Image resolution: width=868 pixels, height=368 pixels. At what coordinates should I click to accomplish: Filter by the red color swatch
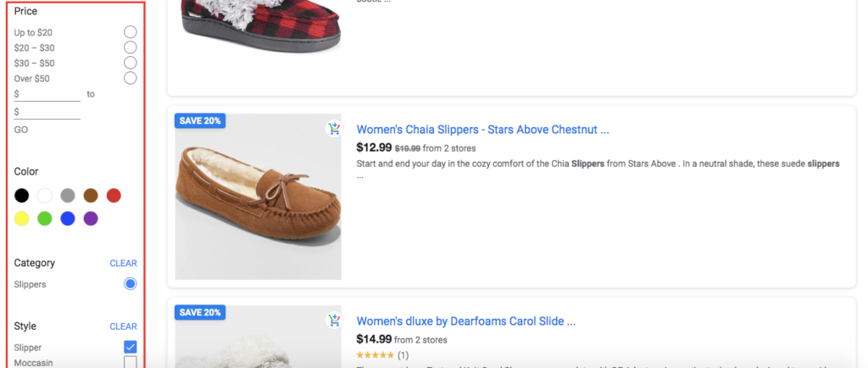(x=114, y=195)
